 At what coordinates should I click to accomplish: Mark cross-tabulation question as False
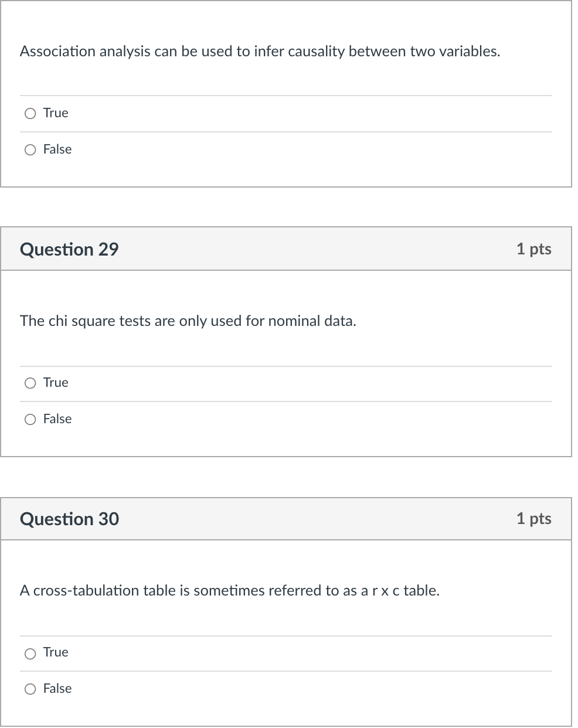[30, 689]
